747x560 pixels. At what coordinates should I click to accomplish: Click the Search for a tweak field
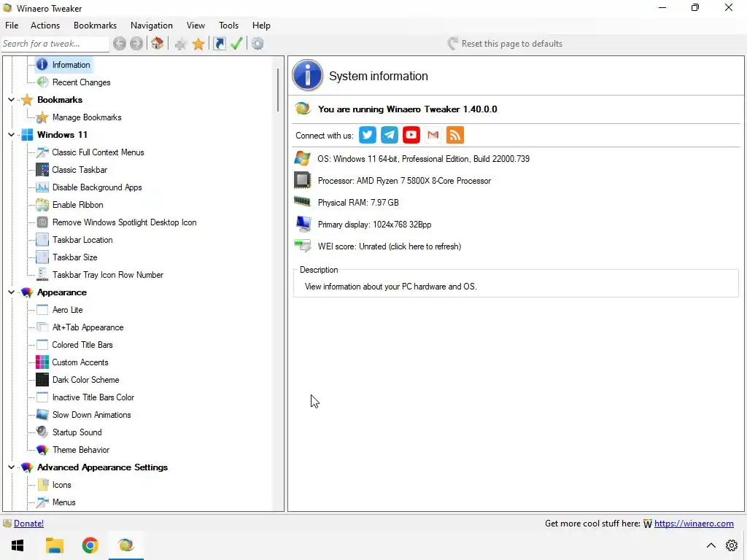coord(55,44)
